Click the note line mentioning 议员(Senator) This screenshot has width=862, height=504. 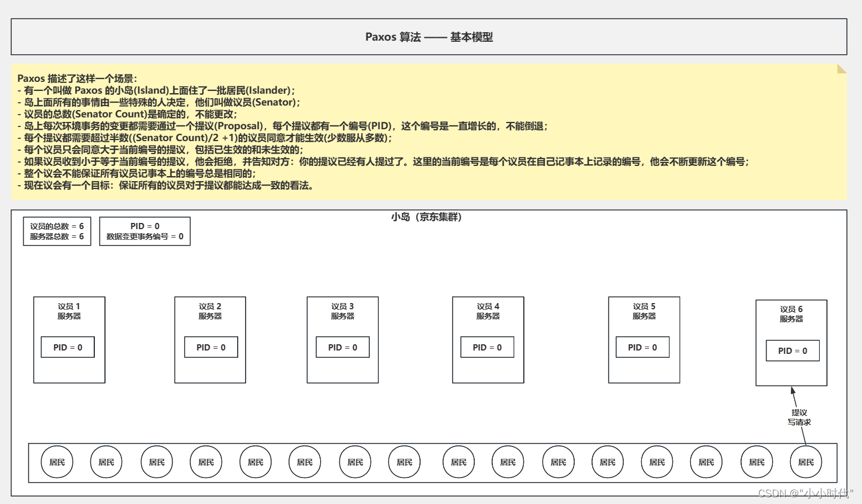159,102
